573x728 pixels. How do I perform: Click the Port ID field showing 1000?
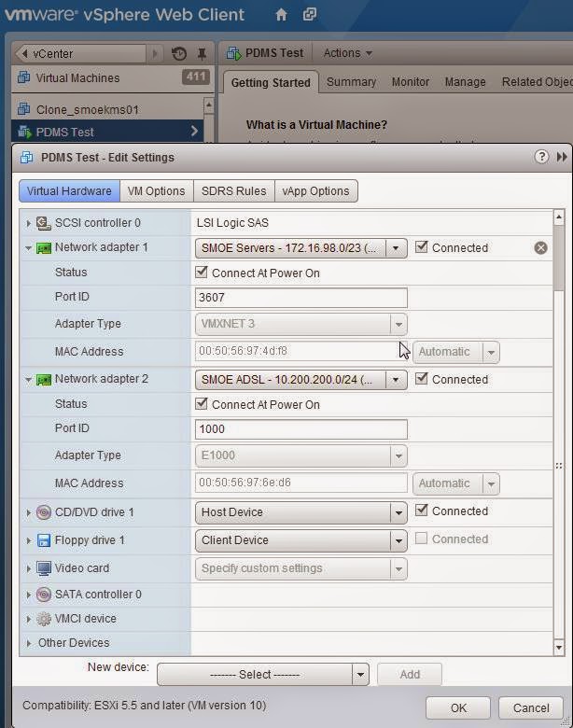pos(300,429)
